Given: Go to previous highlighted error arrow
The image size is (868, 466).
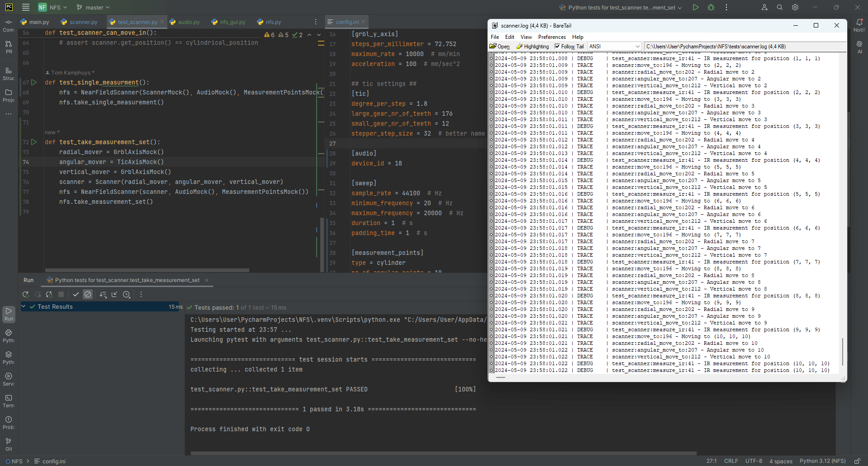Looking at the screenshot, I should click(309, 35).
